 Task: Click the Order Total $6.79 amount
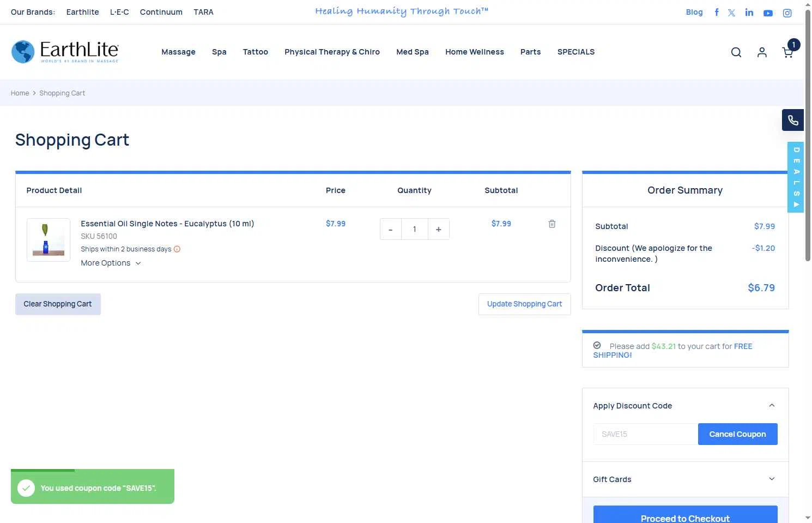tap(761, 288)
